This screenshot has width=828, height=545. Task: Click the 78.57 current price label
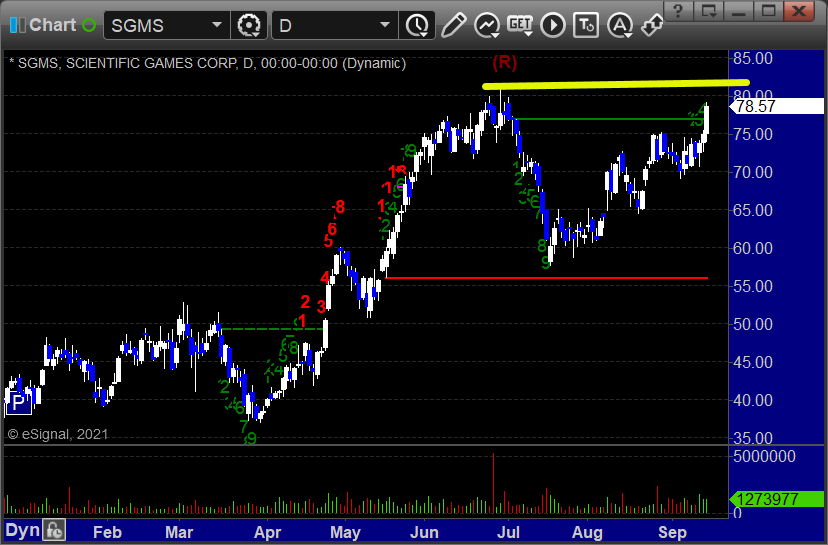coord(776,106)
